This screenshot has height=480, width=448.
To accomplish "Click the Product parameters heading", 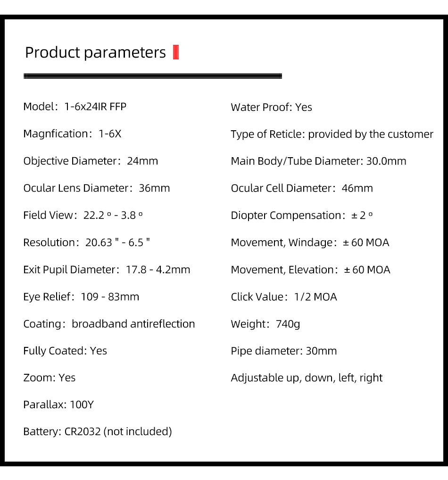I will click(x=95, y=52).
